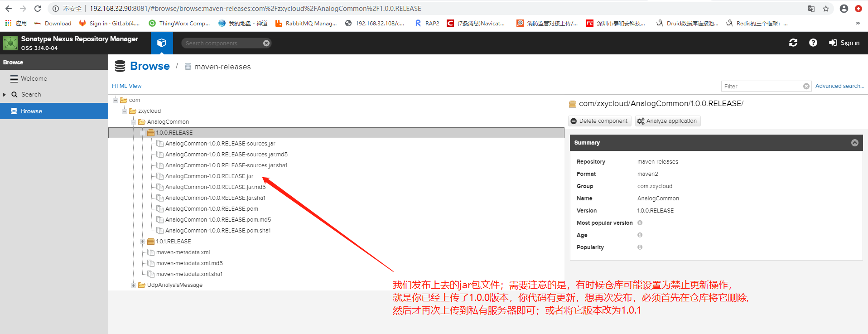This screenshot has width=868, height=334.
Task: Select AnalogCommon-1.0.0.RELEASE.pom file
Action: [x=212, y=209]
